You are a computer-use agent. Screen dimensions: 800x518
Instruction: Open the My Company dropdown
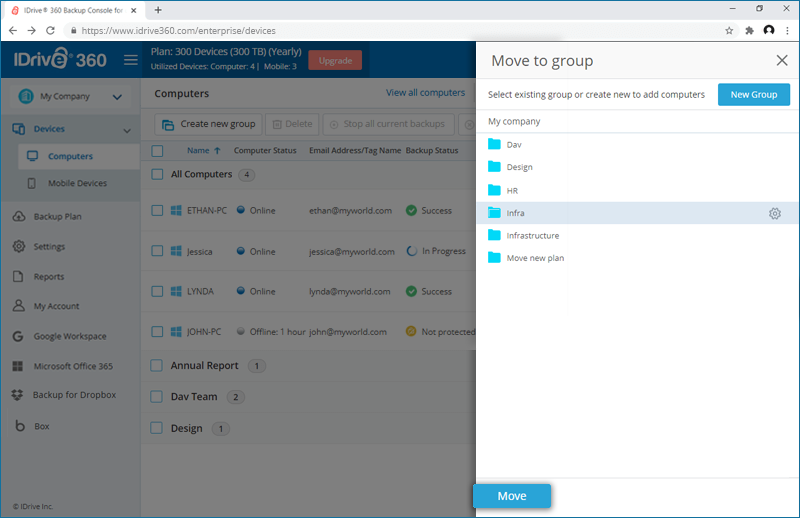tap(70, 97)
